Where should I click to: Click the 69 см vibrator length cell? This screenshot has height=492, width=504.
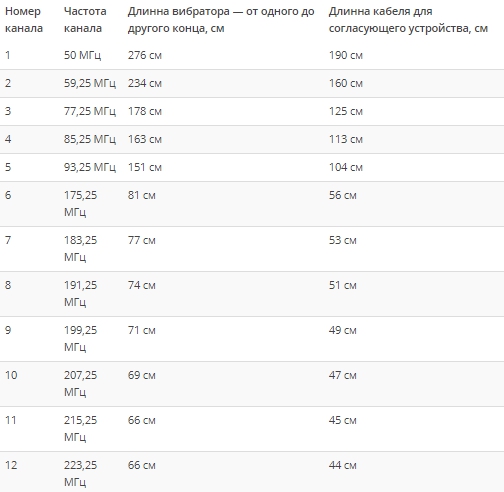(x=142, y=375)
